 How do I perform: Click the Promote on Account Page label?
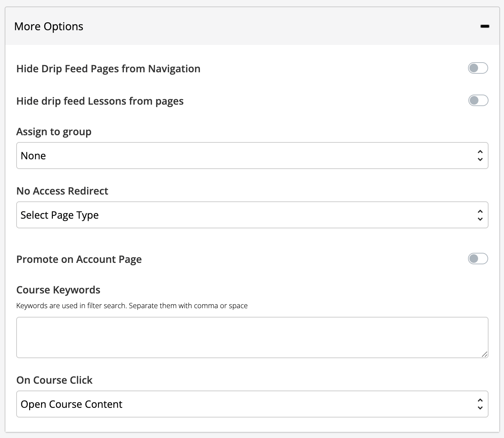click(79, 259)
